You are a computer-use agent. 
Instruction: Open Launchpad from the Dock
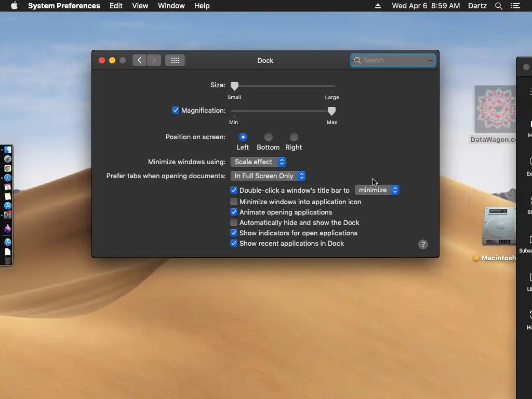point(8,159)
